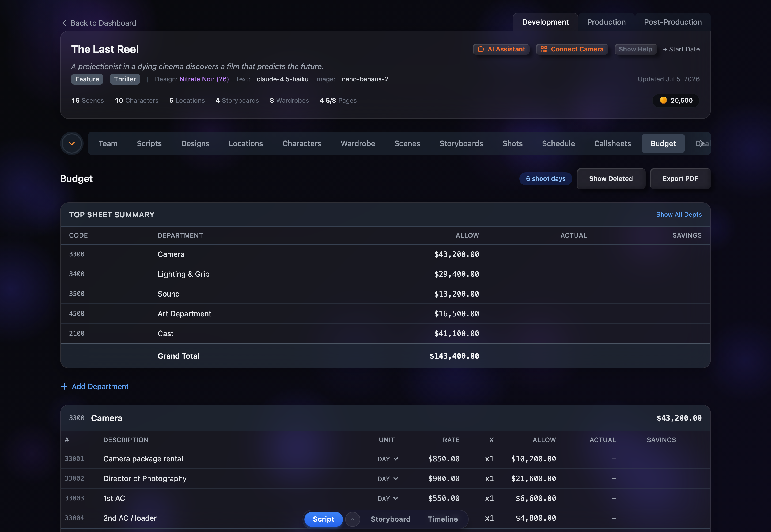
Task: Click the Nitrate Noir (26) design link
Action: 204,79
